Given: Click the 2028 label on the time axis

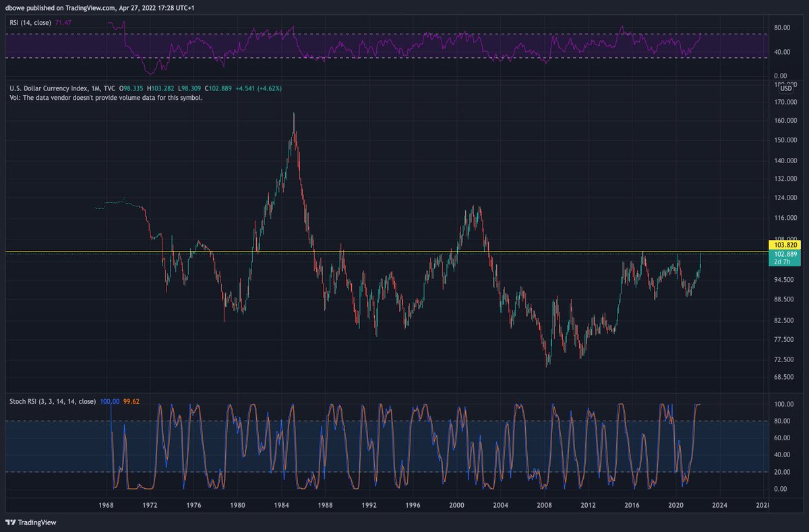Looking at the screenshot, I should (763, 504).
